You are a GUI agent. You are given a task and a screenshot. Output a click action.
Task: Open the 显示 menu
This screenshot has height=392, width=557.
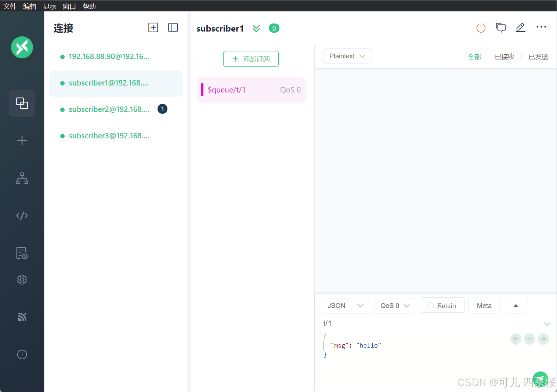coord(50,6)
